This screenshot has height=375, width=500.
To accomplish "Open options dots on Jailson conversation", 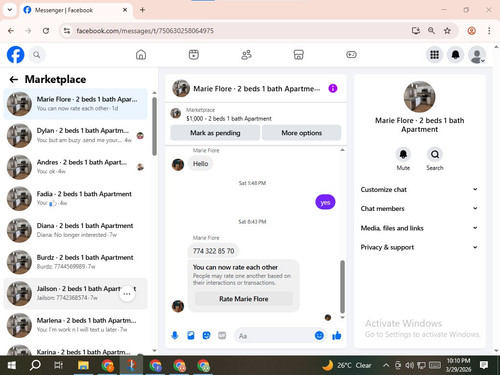I will [127, 294].
